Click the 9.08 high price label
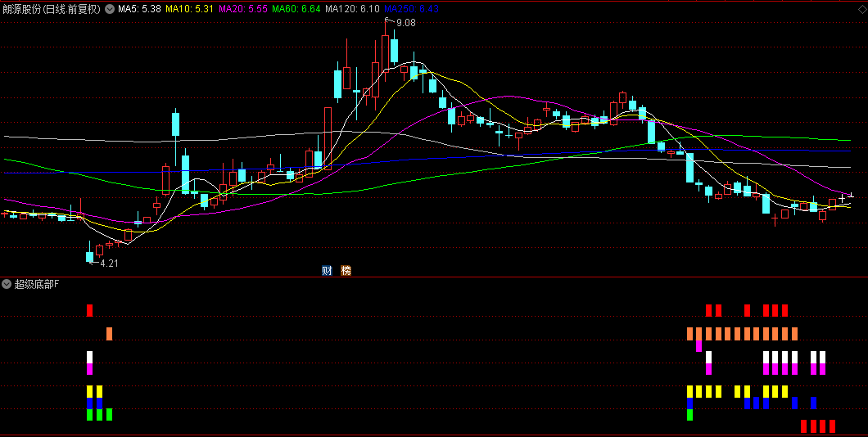Screen dimensions: 868x437 click(x=406, y=23)
